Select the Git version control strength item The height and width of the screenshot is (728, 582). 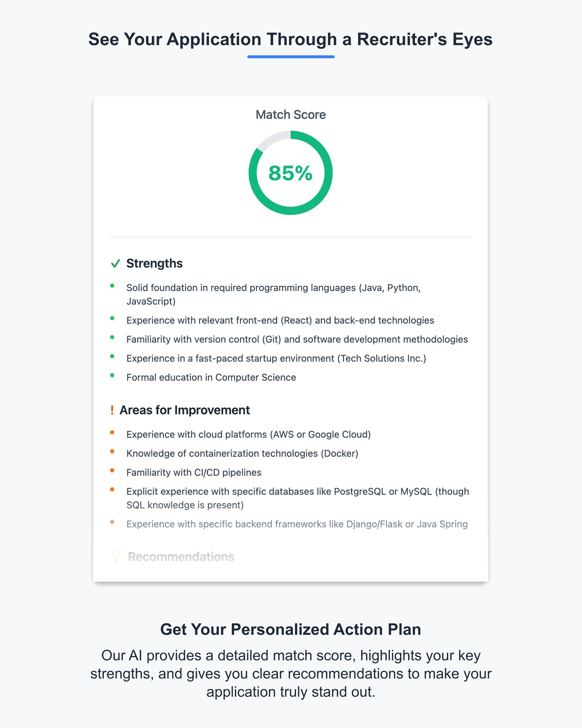pos(297,339)
